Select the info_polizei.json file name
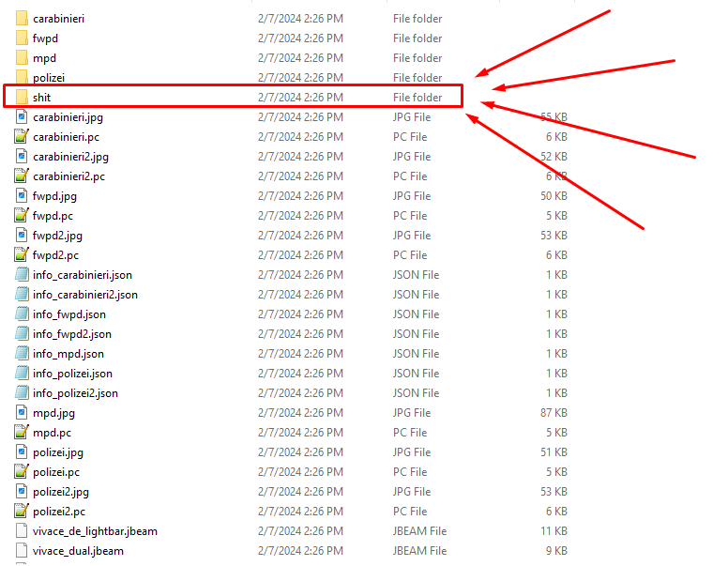 coord(73,374)
